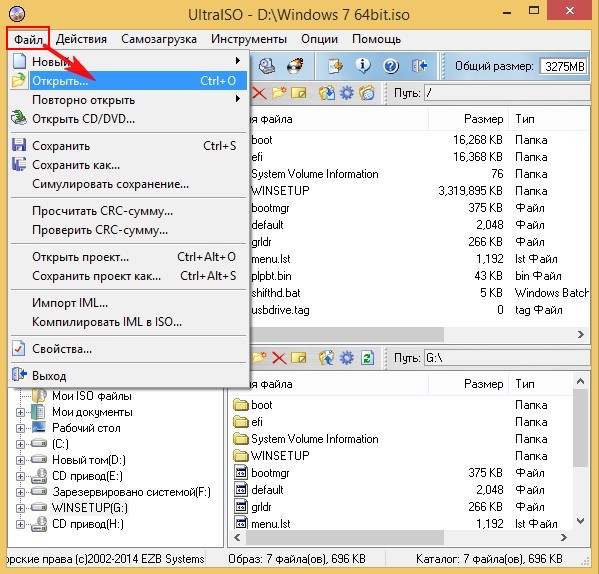Select the Мои ISO файлы tree item
Viewport: 599px width, 574px height.
(x=92, y=396)
